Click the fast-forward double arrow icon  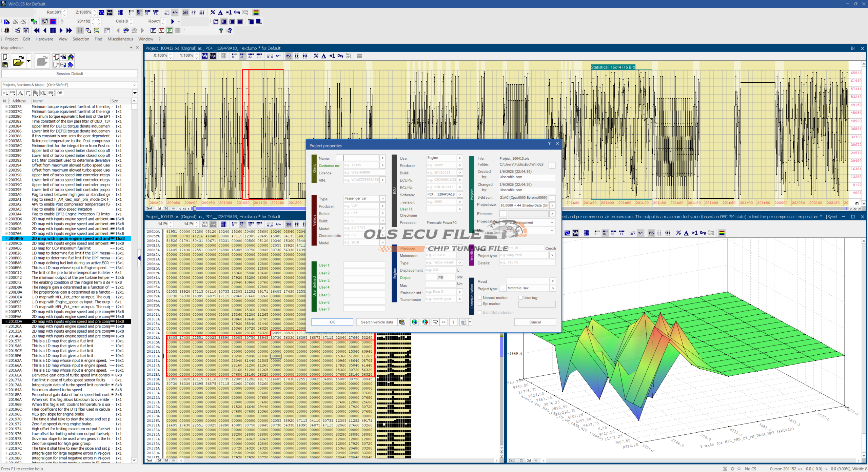click(x=69, y=31)
